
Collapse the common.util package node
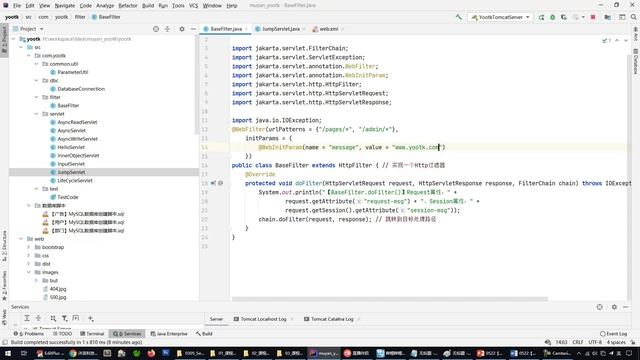tap(36, 64)
